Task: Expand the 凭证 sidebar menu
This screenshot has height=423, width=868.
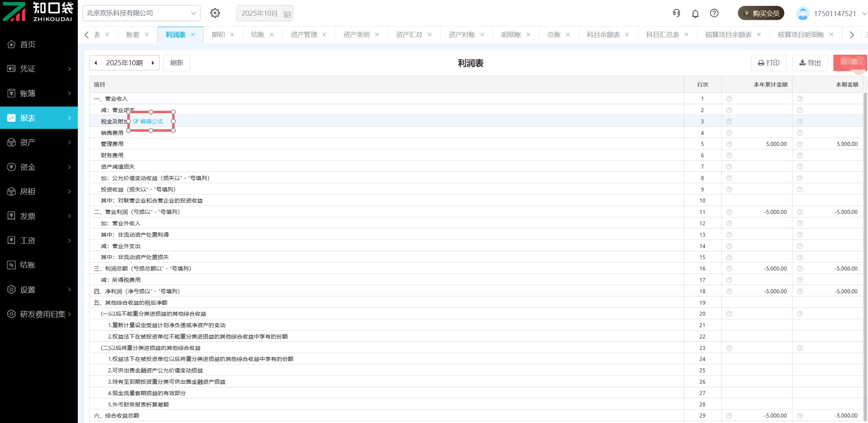Action: [39, 69]
